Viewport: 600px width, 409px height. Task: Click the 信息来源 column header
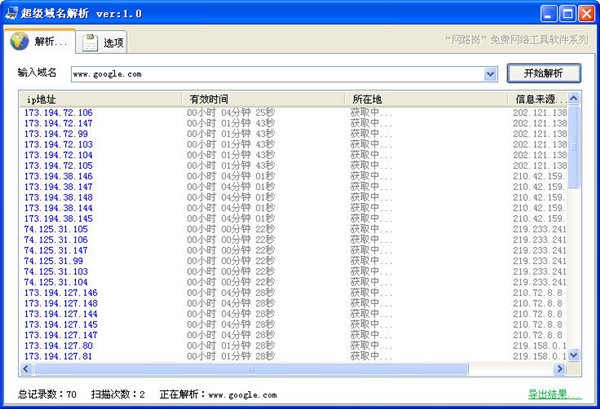click(x=540, y=99)
